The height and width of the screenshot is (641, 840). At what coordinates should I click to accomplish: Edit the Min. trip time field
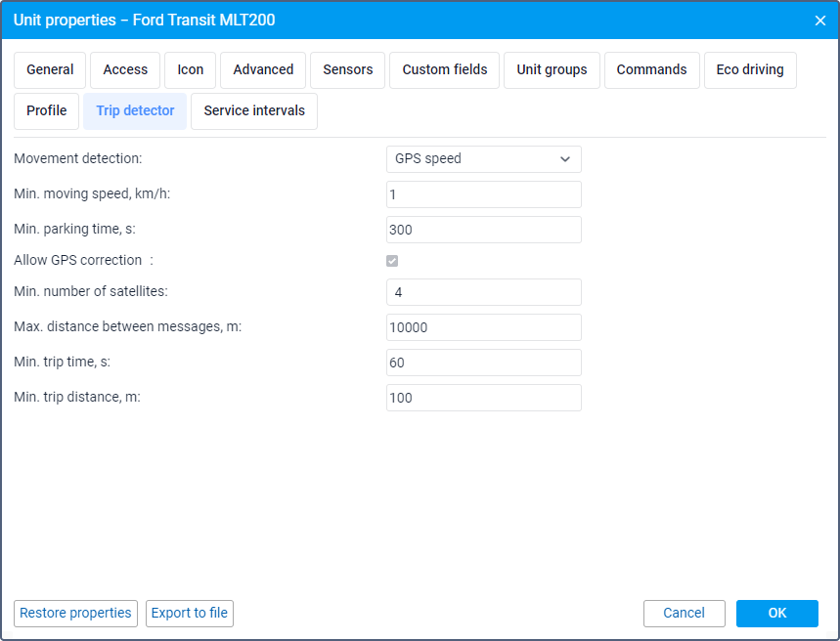pyautogui.click(x=484, y=363)
